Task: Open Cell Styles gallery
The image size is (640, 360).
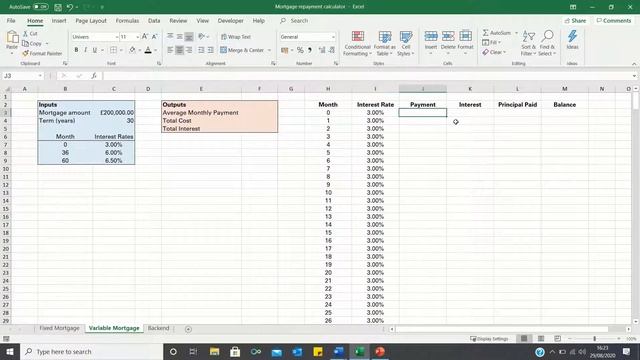Action: pos(406,43)
